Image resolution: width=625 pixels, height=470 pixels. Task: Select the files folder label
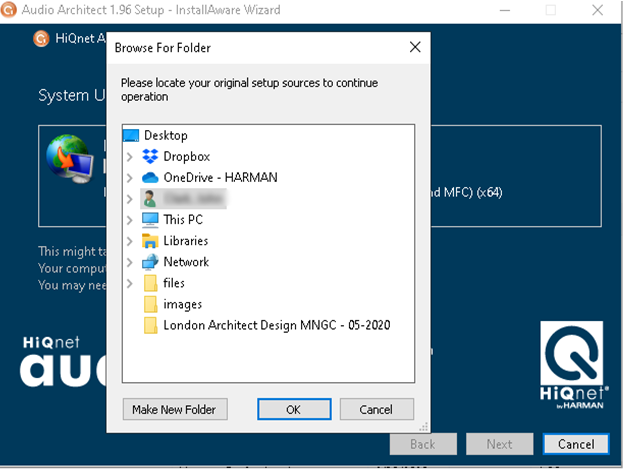174,283
